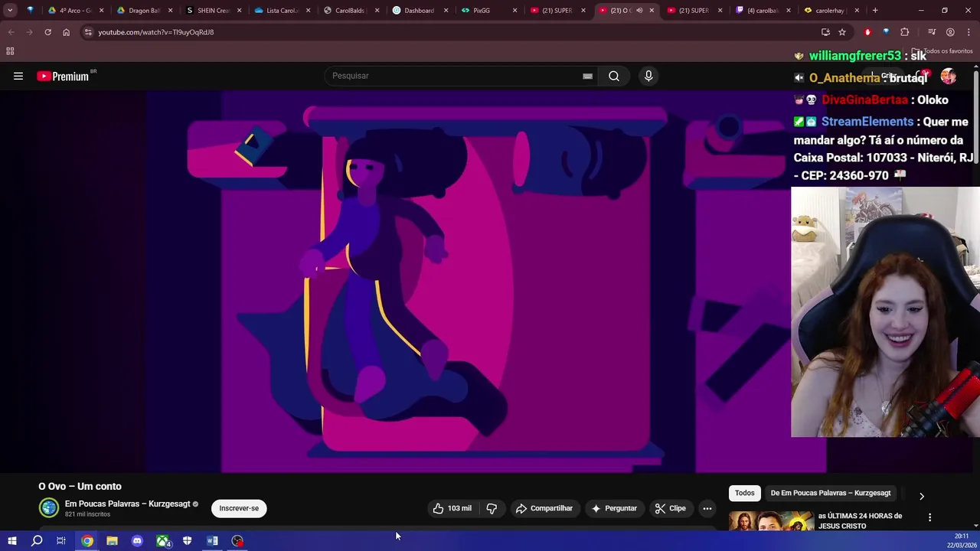Switch to the CarolBalds browser tab
The image size is (980, 551).
pos(351,11)
